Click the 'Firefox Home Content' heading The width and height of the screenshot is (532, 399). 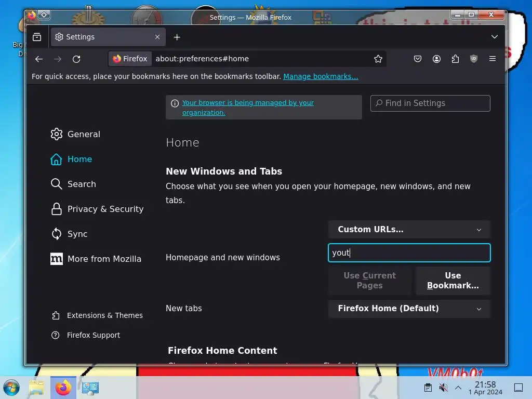[222, 351]
